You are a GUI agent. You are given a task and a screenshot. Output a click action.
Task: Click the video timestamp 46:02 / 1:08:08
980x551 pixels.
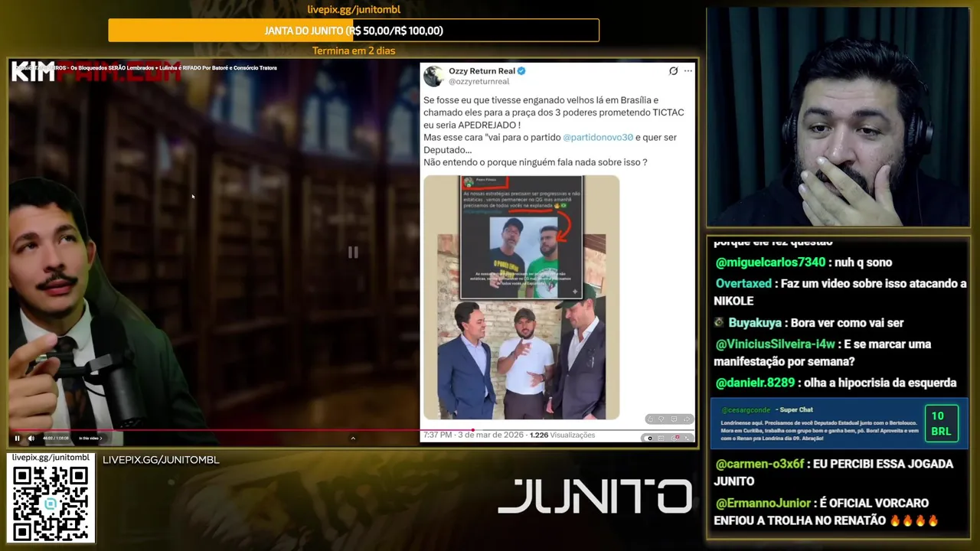tap(55, 439)
